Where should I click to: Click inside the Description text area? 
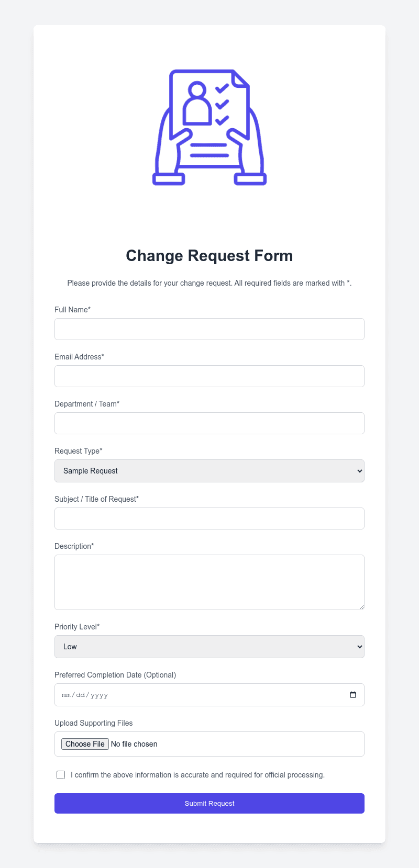210,581
